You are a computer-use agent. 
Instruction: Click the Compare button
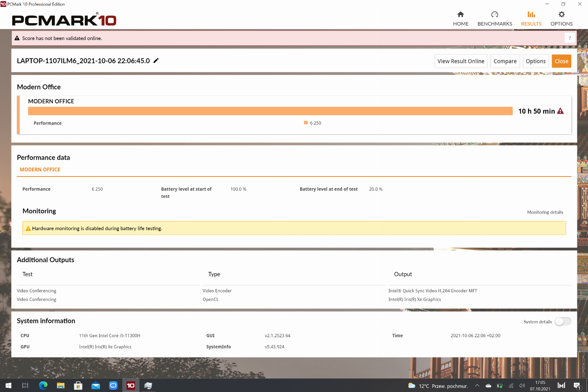click(505, 61)
